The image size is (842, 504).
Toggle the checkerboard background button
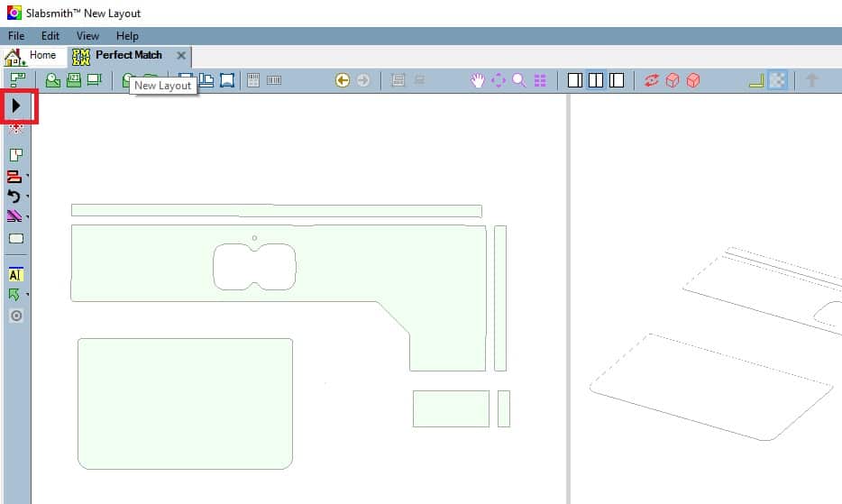tap(777, 81)
